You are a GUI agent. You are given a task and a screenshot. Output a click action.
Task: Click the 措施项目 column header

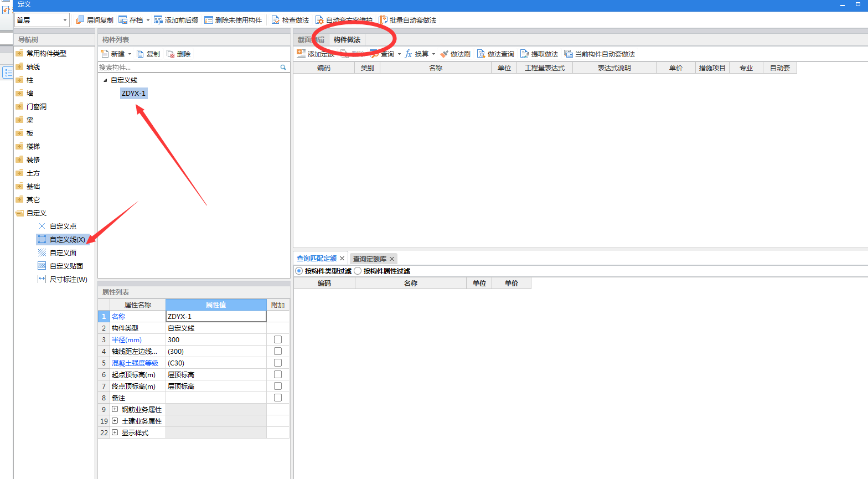coord(712,68)
